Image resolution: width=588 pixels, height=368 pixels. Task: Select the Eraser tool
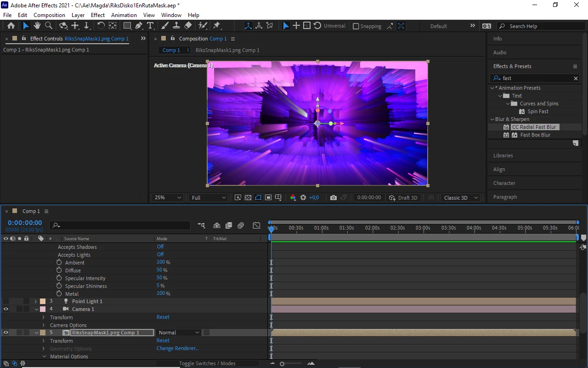(188, 26)
